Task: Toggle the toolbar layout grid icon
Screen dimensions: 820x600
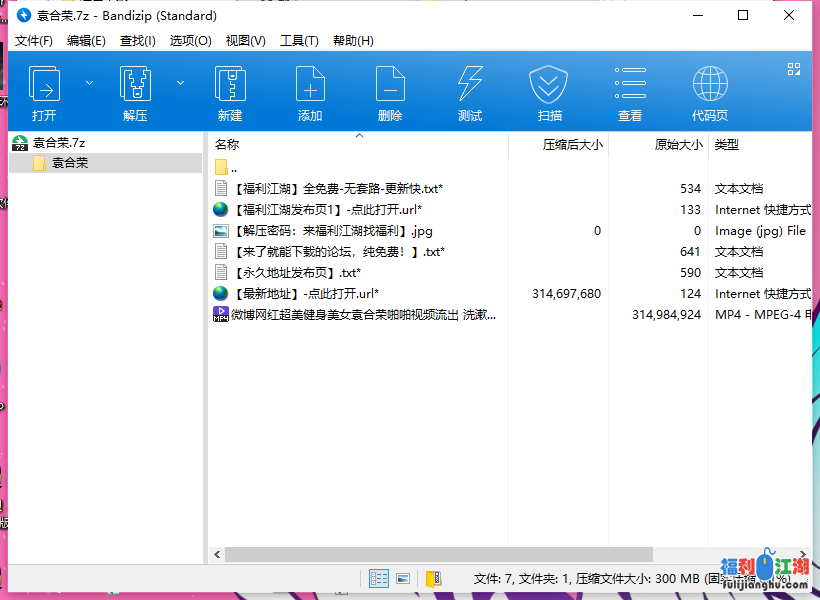Action: tap(794, 70)
